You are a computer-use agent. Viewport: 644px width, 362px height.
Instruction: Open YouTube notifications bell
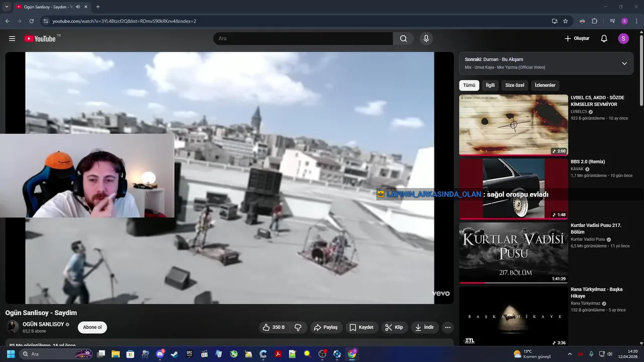tap(604, 39)
